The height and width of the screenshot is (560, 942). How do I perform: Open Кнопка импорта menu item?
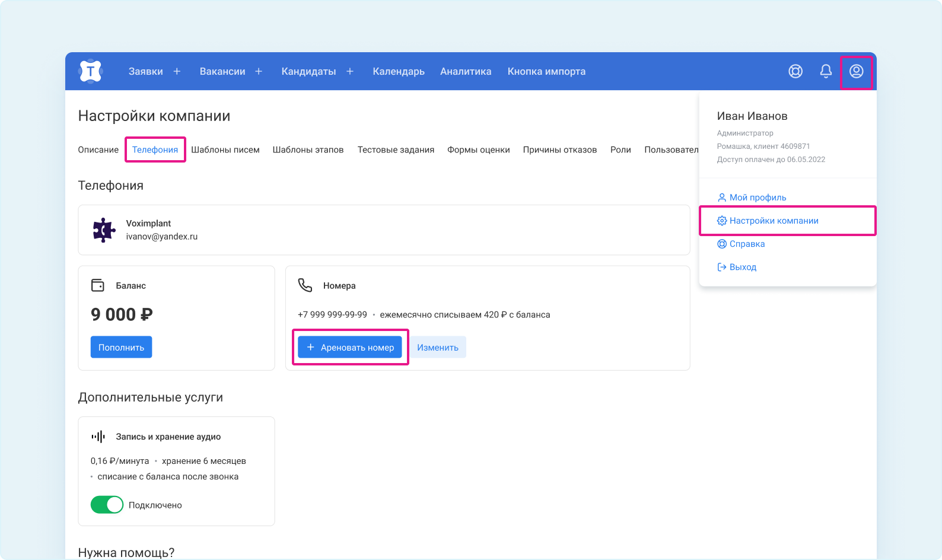[546, 71]
